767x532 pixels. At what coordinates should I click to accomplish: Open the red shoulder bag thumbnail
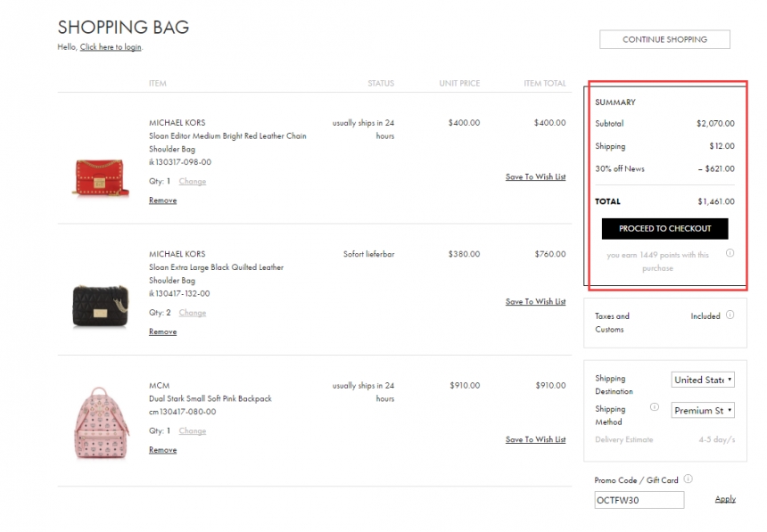[100, 177]
